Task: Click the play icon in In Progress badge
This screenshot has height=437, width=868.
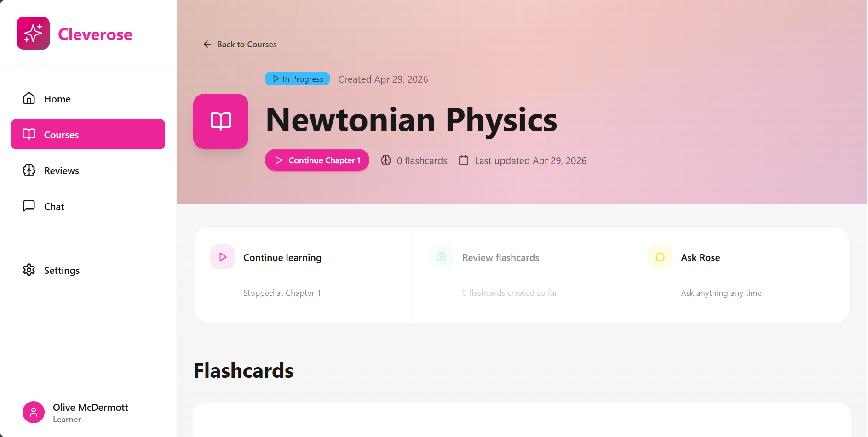Action: click(x=276, y=79)
